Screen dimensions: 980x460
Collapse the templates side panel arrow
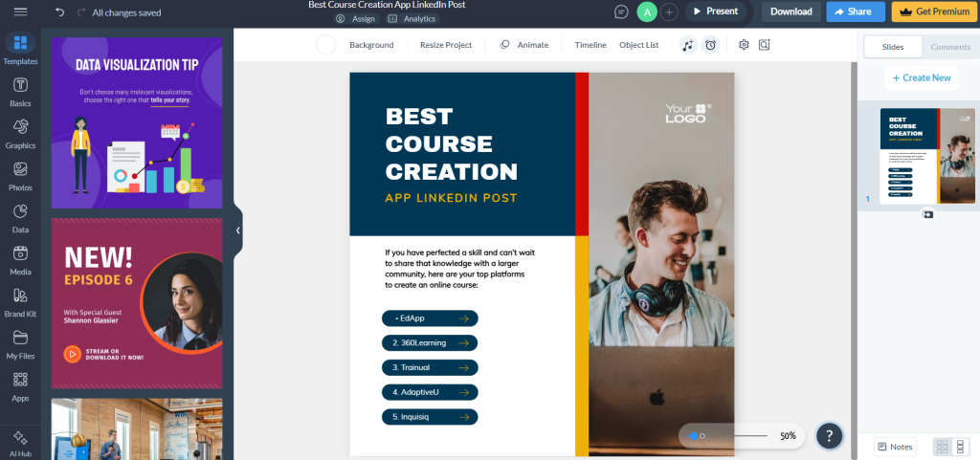(238, 230)
